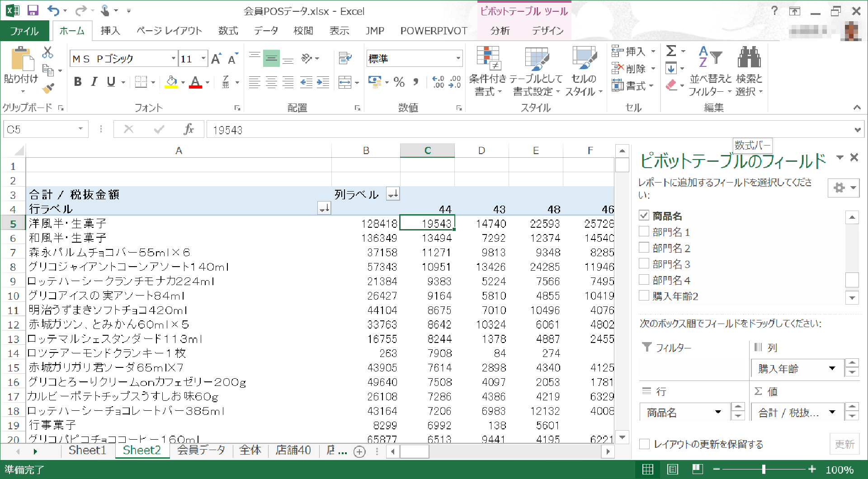Uncheck the 商品名 field checkbox
868x479 pixels.
click(644, 215)
